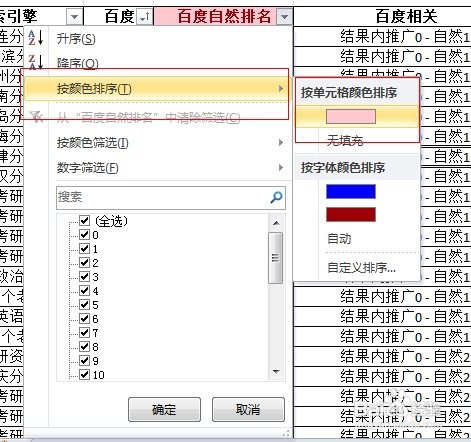Click the filter list scroll down arrow

coord(276,372)
